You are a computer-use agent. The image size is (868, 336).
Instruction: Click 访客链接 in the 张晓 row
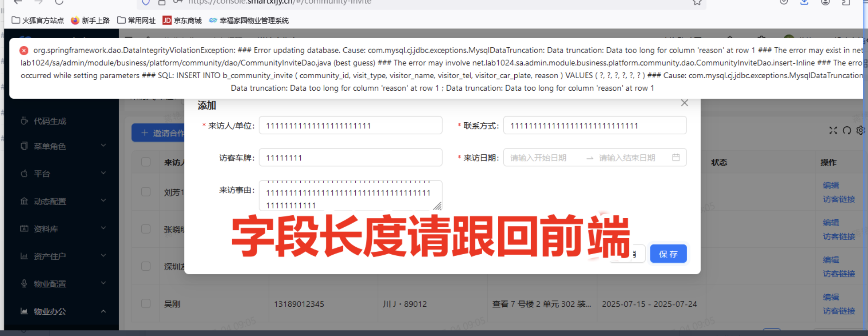tap(839, 236)
